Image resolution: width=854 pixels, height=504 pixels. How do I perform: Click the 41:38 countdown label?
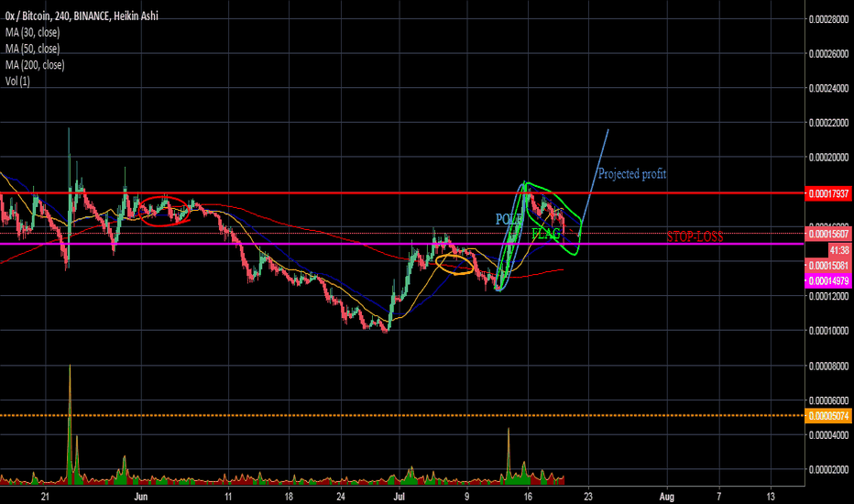[x=839, y=250]
